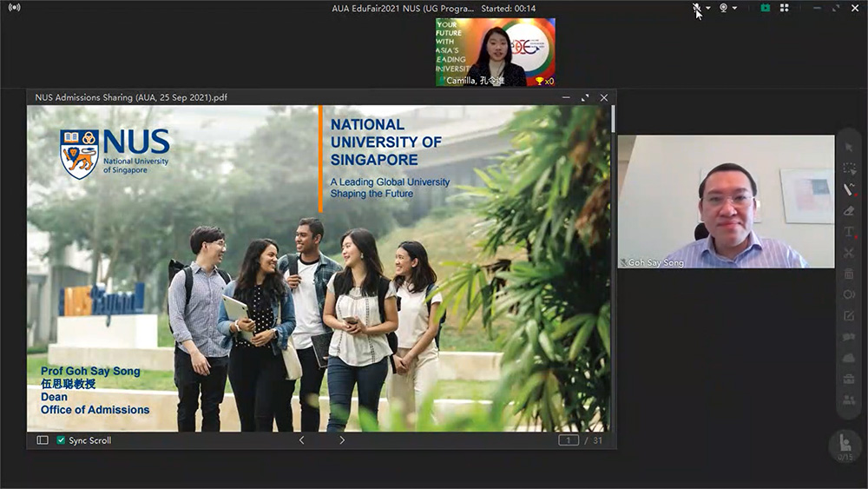The image size is (868, 489).
Task: Toggle the Sync Scroll checkbox
Action: [x=61, y=440]
